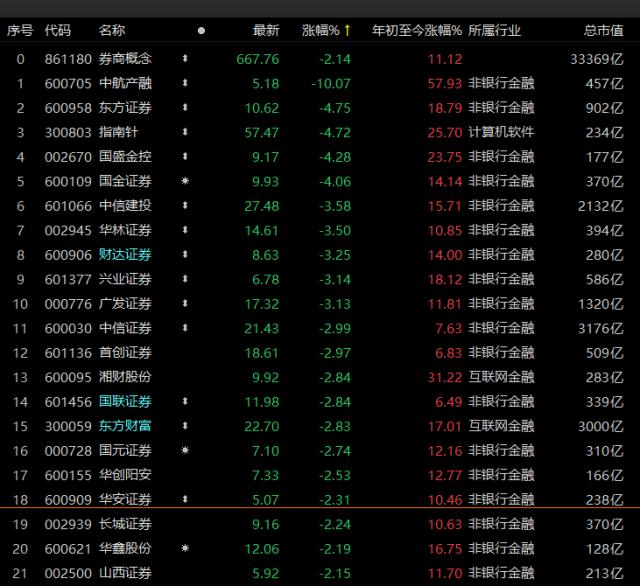Select stock name 山西证券
This screenshot has width=640, height=586.
tap(125, 573)
